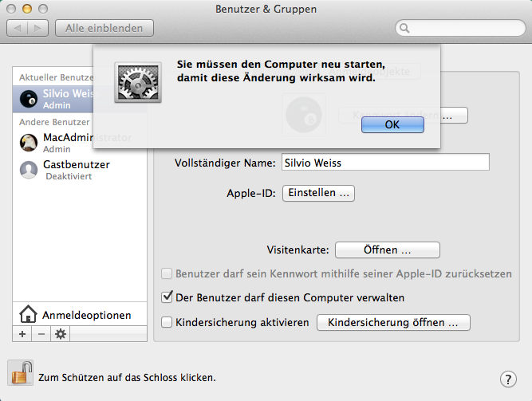This screenshot has height=401, width=532.
Task: Open help with the question mark button
Action: tap(508, 379)
